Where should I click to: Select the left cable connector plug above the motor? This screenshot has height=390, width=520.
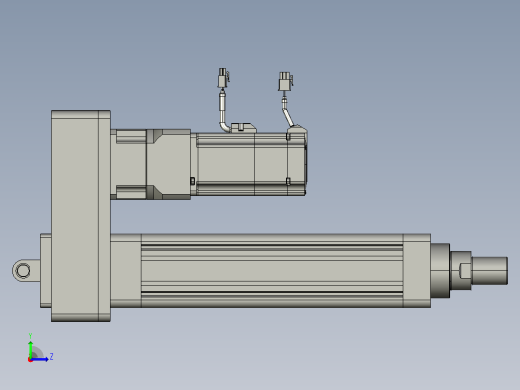tap(223, 78)
